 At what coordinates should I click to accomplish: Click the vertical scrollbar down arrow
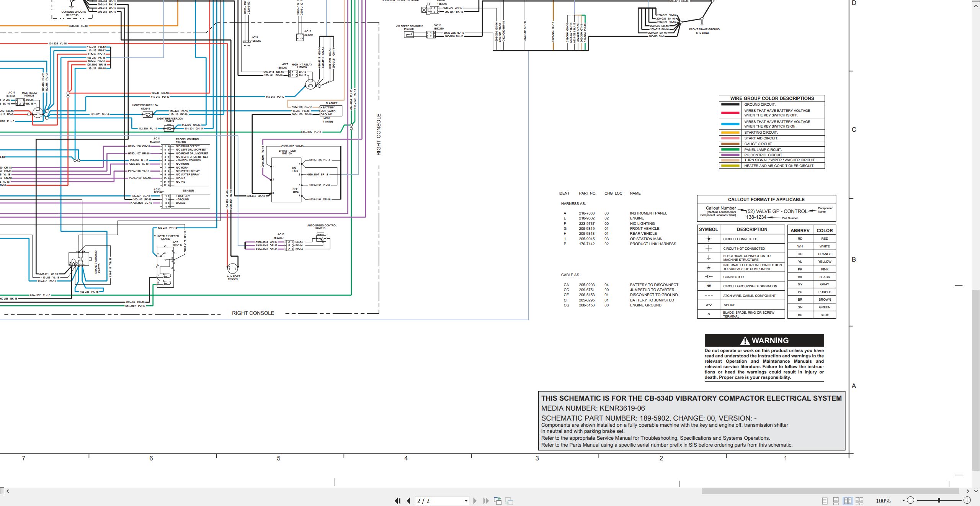(x=976, y=491)
